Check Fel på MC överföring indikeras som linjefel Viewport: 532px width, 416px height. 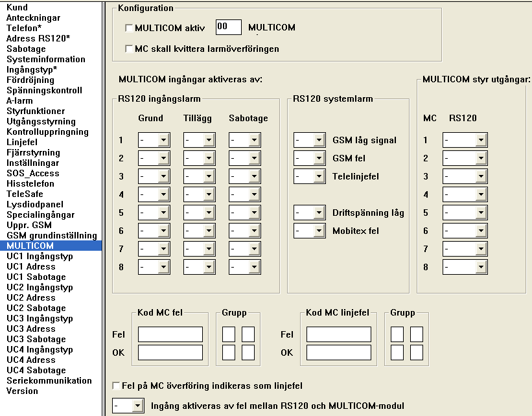116,386
